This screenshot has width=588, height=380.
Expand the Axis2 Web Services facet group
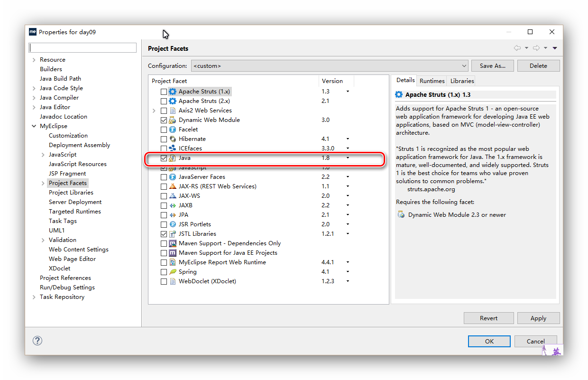(154, 111)
